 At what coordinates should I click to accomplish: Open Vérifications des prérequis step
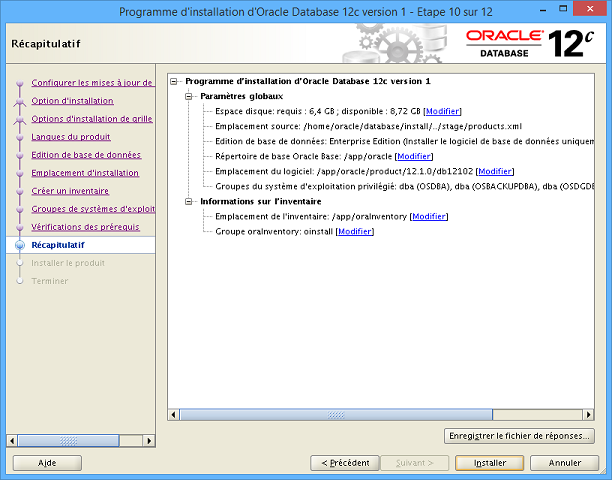(85, 227)
